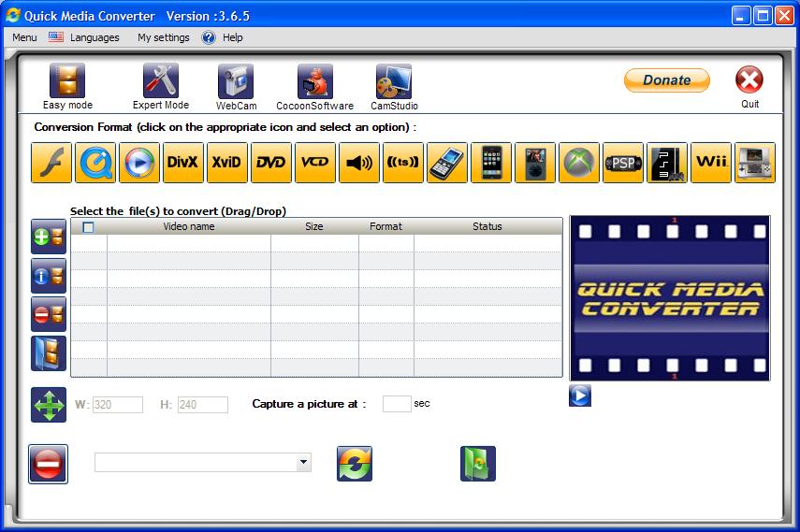Select PlayStation 3 conversion format
800x532 pixels.
(667, 163)
